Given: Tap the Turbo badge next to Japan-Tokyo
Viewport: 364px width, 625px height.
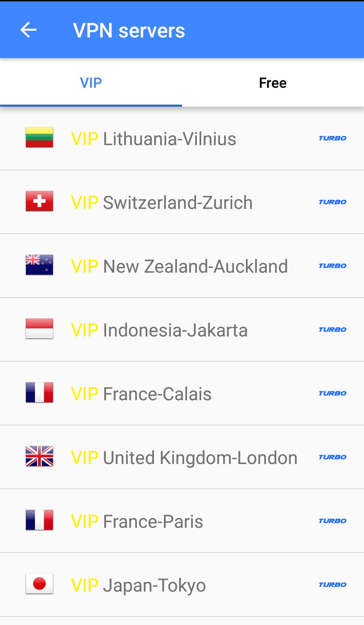Looking at the screenshot, I should click(x=332, y=585).
